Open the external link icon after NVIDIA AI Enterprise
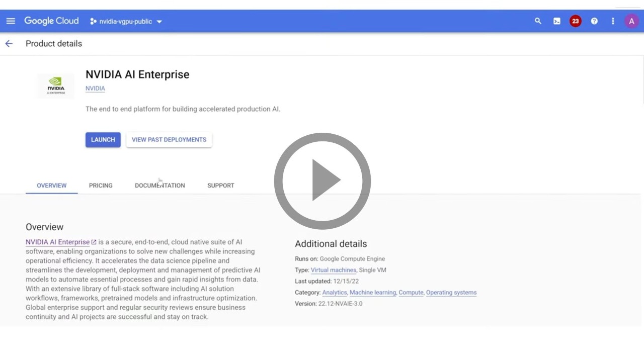This screenshot has height=362, width=644. click(x=94, y=241)
